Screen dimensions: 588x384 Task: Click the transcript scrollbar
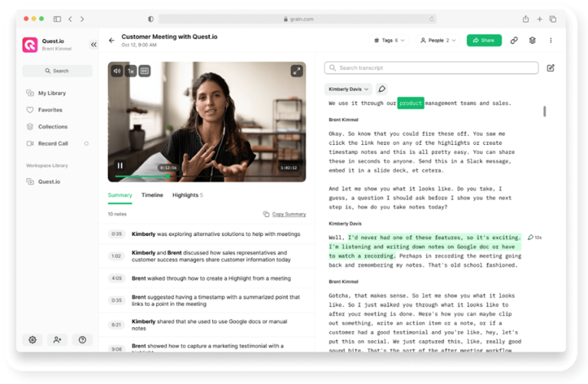(x=544, y=111)
